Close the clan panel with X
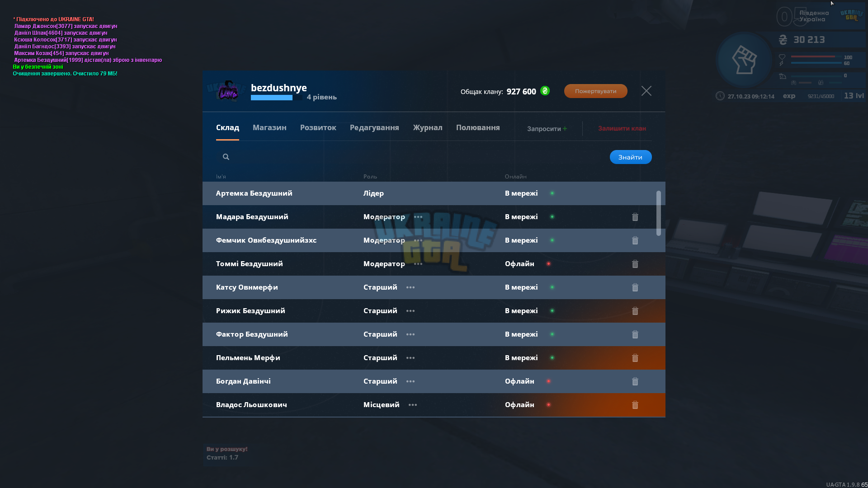 (646, 91)
